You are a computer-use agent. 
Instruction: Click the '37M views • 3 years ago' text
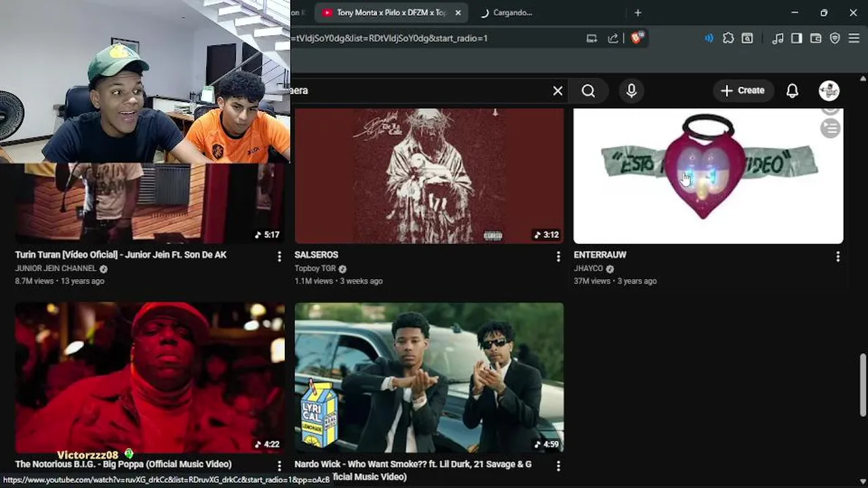(615, 281)
